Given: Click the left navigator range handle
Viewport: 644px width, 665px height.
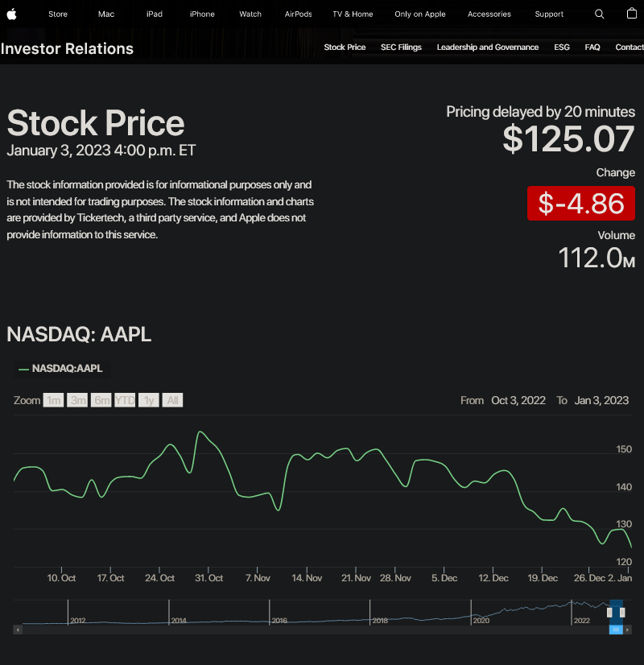Looking at the screenshot, I should coord(610,613).
